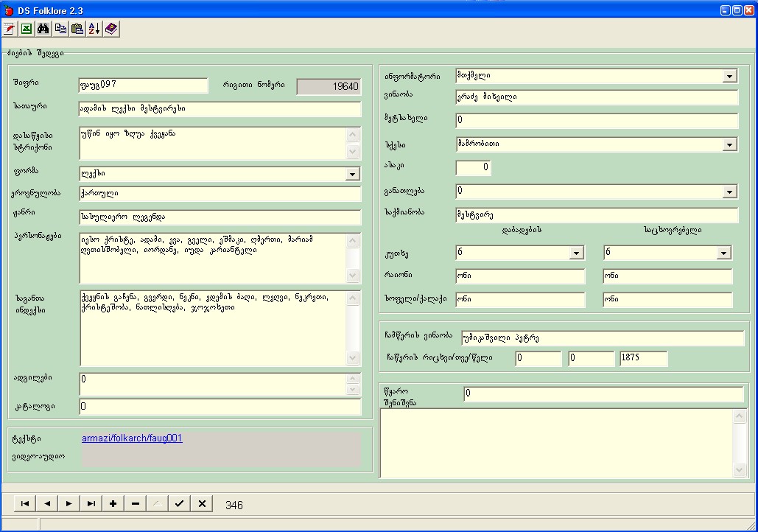Image resolution: width=758 pixels, height=532 pixels.
Task: Click the recording year field showing 1875
Action: pos(643,358)
